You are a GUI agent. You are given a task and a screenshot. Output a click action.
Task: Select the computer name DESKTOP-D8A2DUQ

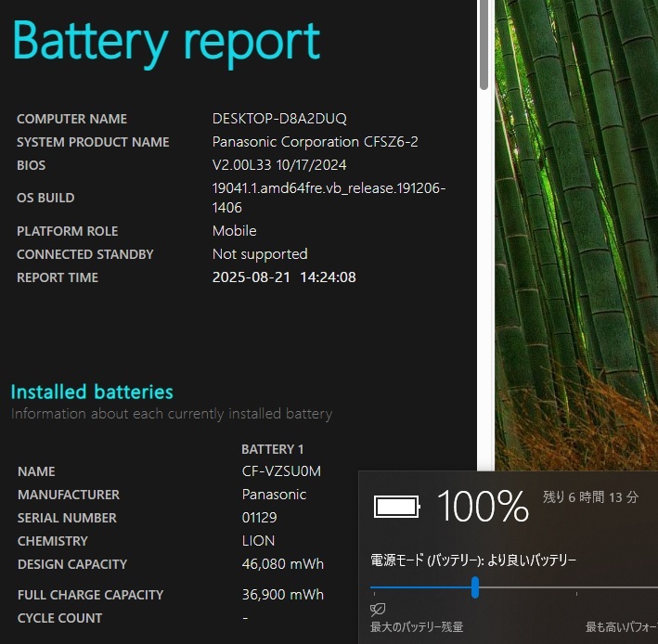(279, 119)
